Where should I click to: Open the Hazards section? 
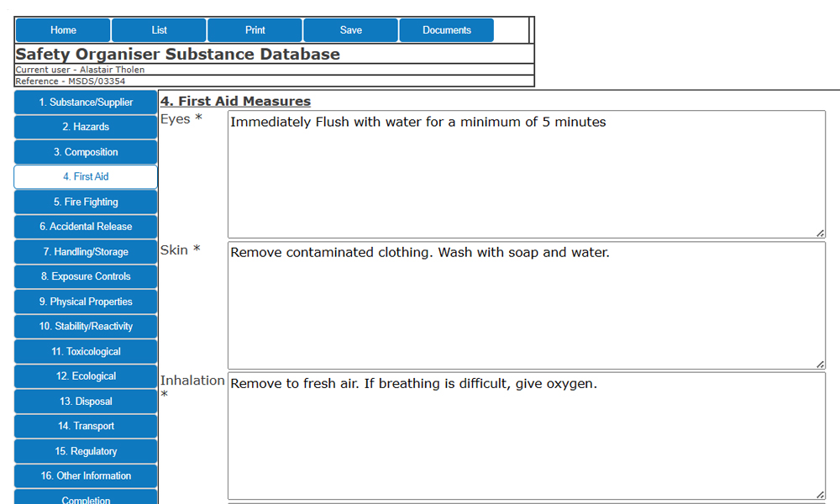tap(85, 127)
